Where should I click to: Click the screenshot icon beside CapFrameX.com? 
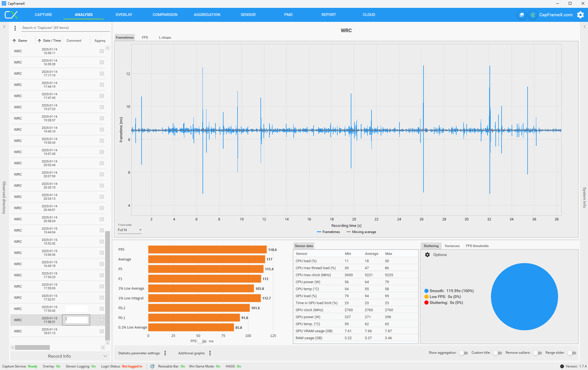click(522, 15)
